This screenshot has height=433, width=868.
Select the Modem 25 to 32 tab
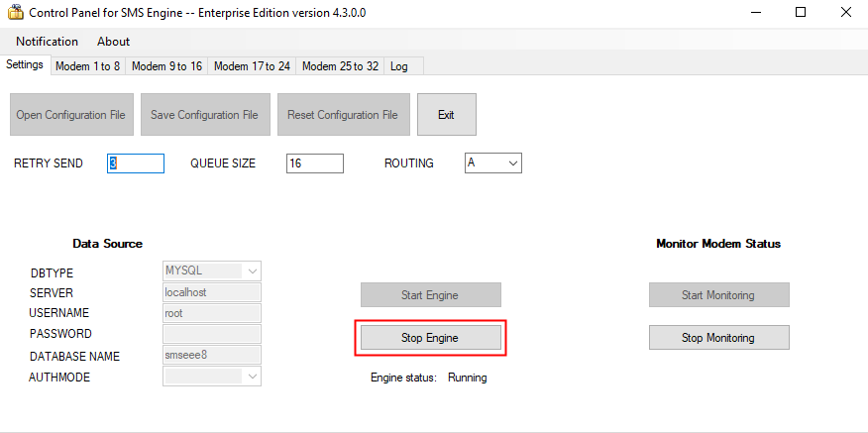coord(340,66)
